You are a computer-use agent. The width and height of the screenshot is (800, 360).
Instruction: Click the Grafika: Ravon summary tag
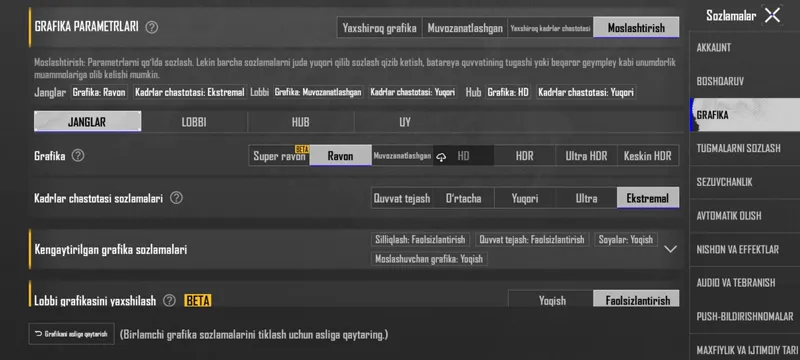pos(99,92)
